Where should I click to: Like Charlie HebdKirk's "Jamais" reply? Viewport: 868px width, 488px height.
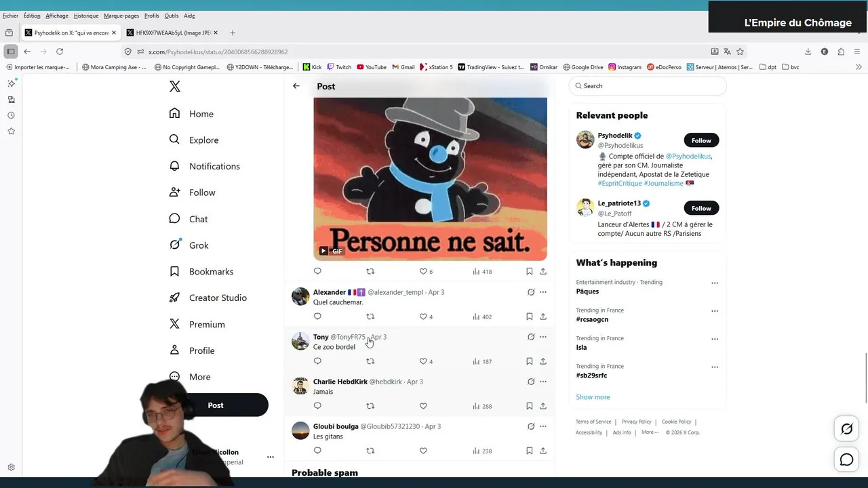click(423, 406)
